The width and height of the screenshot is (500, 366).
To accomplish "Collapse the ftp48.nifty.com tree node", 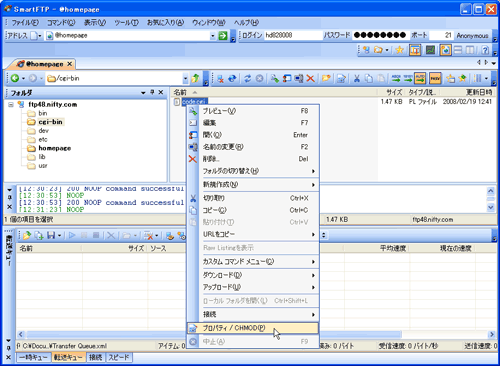I will pyautogui.click(x=11, y=105).
